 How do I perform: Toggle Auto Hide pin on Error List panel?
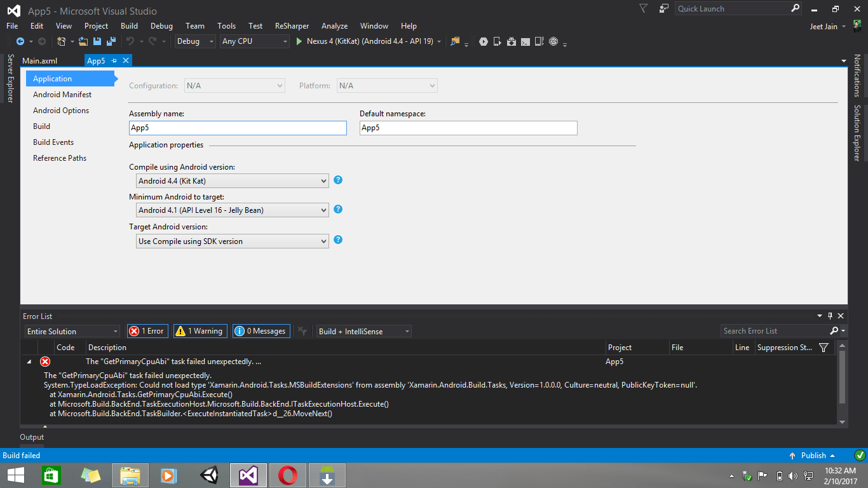pos(830,316)
